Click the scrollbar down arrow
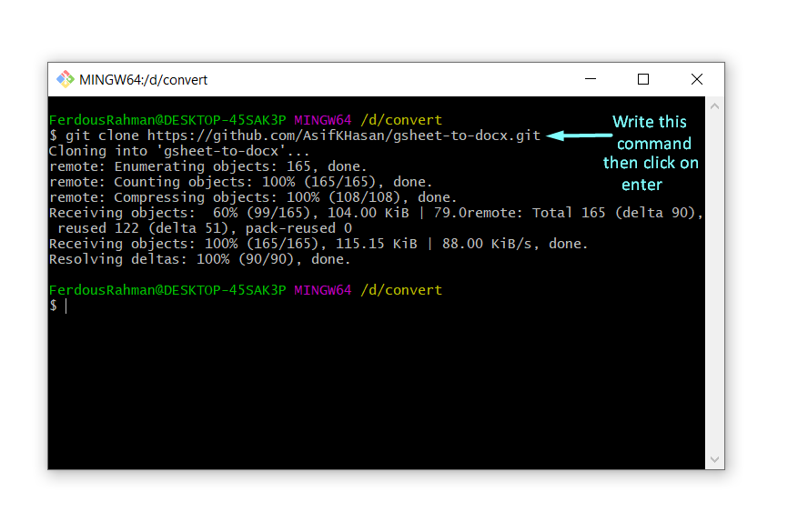This screenshot has width=788, height=532. pos(714,459)
